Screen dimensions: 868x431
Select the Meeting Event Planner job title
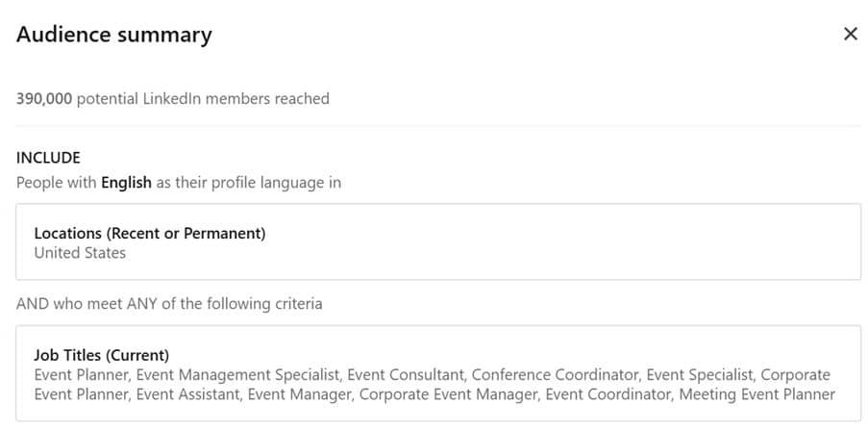[x=757, y=393]
